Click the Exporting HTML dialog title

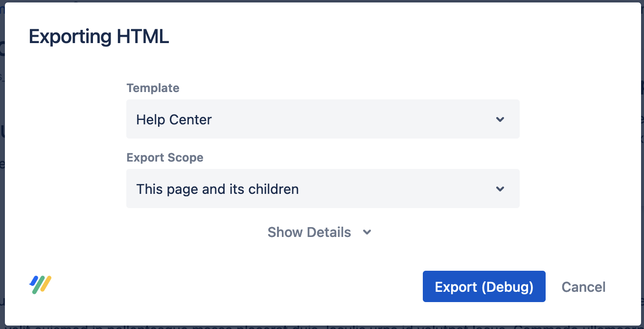click(99, 37)
